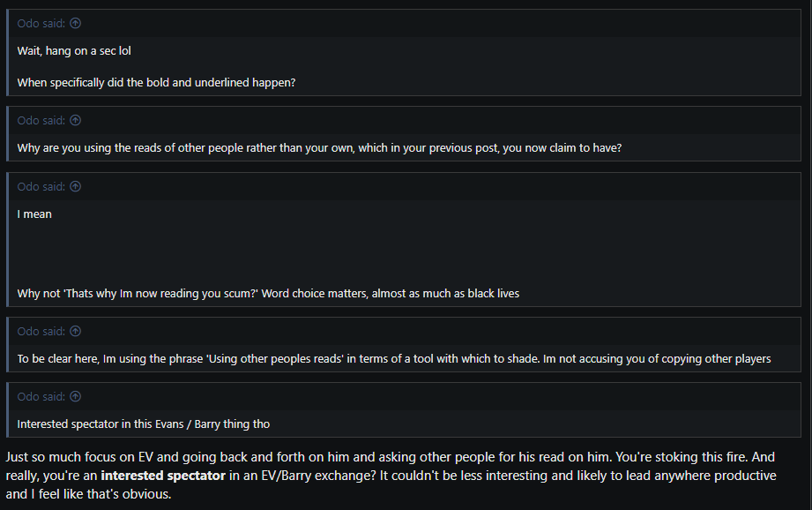Image resolution: width=812 pixels, height=510 pixels.
Task: Jump to the original post of the "I mean" quote
Action: coord(76,187)
